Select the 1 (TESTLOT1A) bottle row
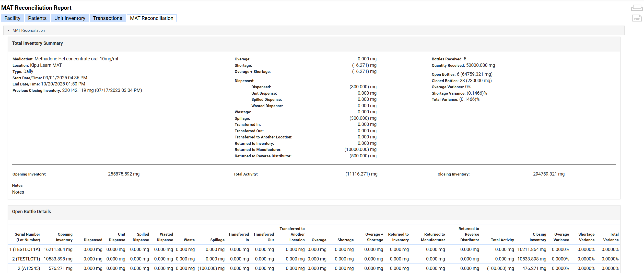 tap(25, 249)
